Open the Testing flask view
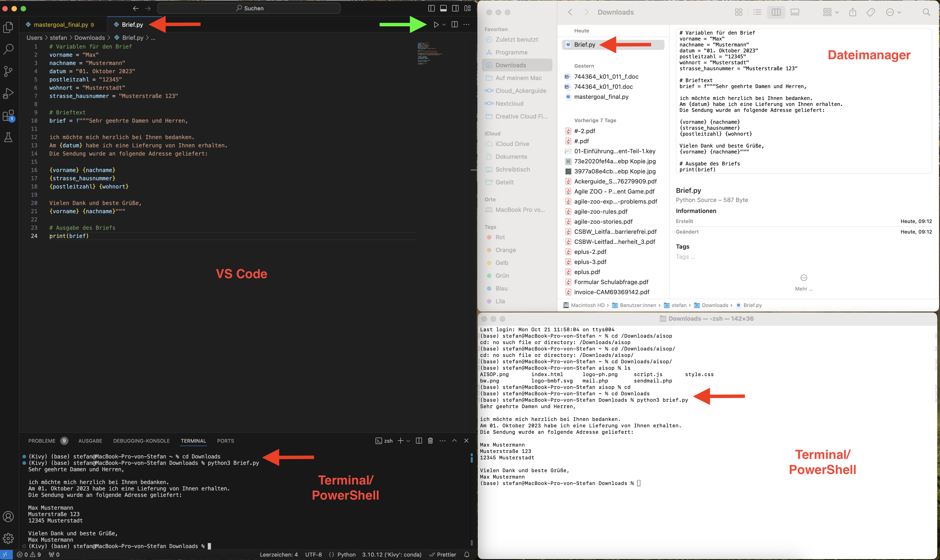The width and height of the screenshot is (940, 560). [8, 137]
